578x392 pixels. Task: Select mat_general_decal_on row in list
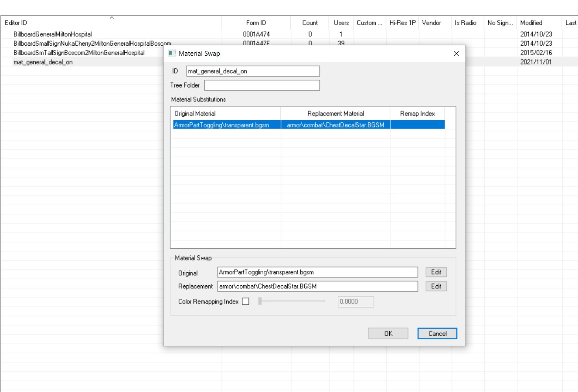pyautogui.click(x=43, y=62)
